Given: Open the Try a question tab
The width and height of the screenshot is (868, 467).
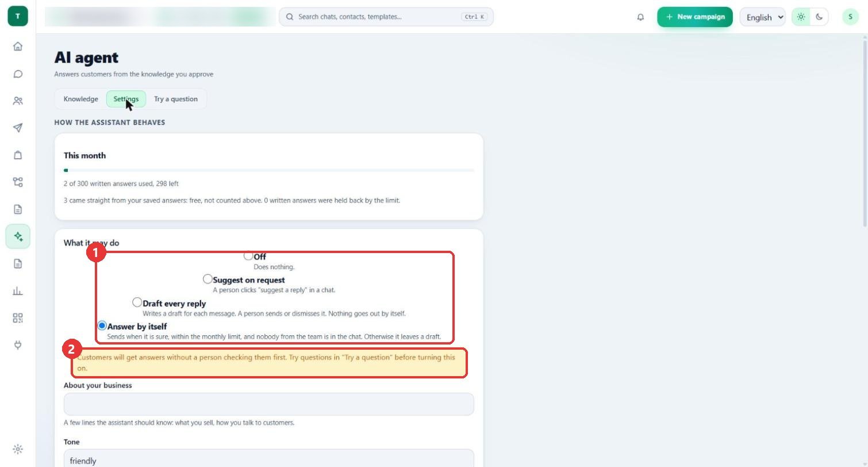Looking at the screenshot, I should click(176, 99).
